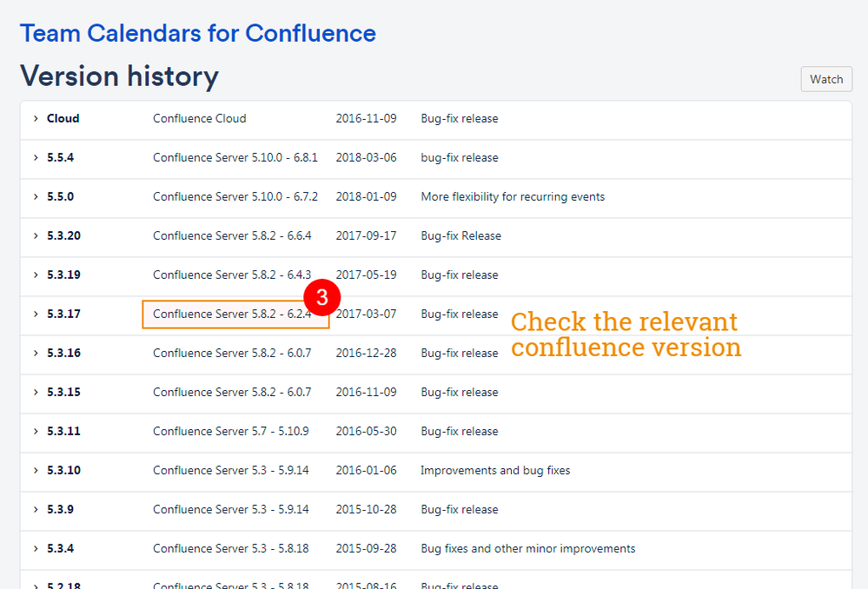Click 'More flexibility for recurring events' summary
Image resolution: width=868 pixels, height=589 pixels.
[513, 196]
